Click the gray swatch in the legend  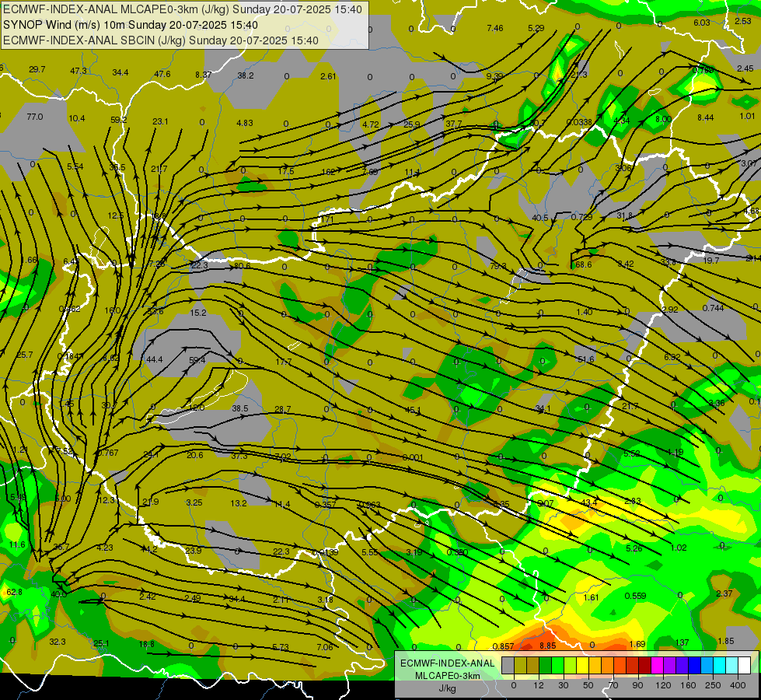[x=508, y=665]
